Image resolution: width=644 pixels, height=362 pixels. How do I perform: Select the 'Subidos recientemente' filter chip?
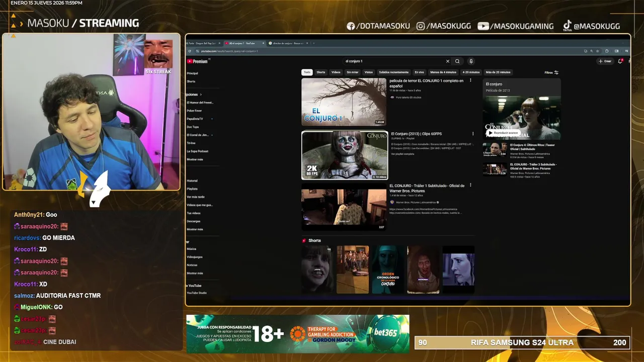pos(393,72)
